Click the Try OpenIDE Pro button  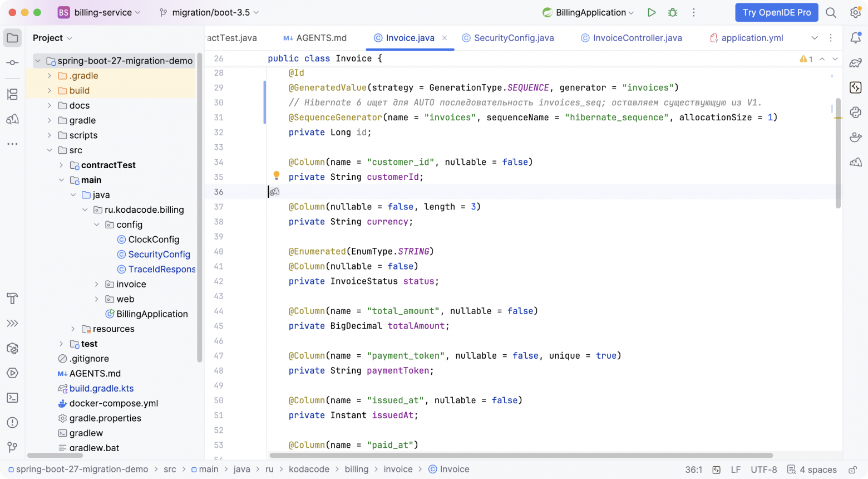(777, 12)
